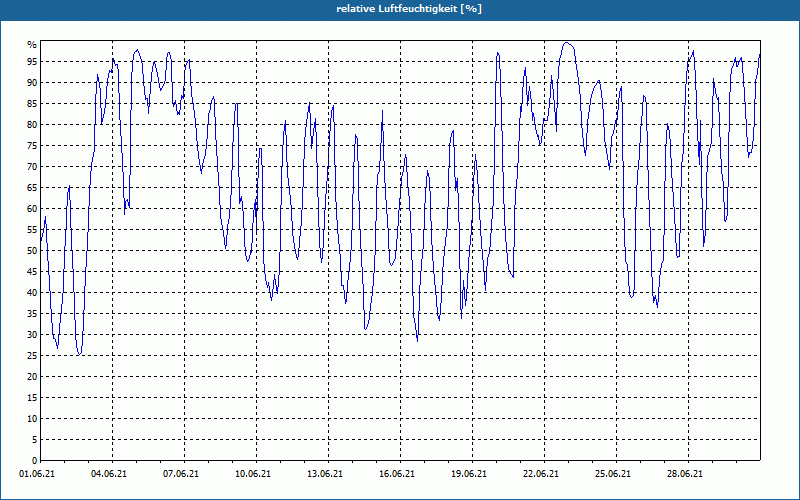This screenshot has height=500, width=800.
Task: Select the 07.06.21 date label
Action: click(x=181, y=474)
